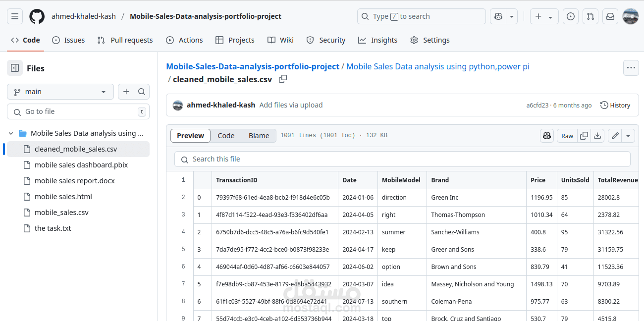Create a new file using the sidebar plus icon
Image resolution: width=644 pixels, height=321 pixels.
(x=126, y=92)
